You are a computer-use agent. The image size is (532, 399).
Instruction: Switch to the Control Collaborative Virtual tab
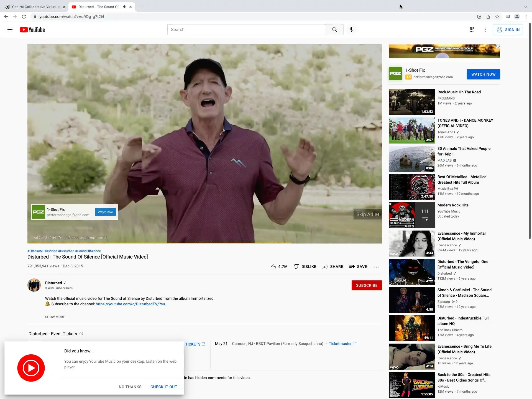tap(35, 7)
